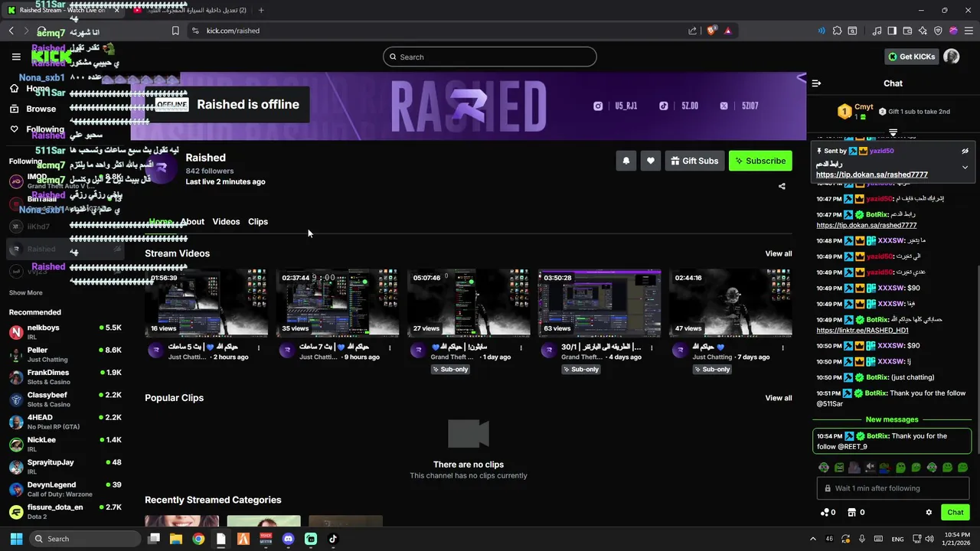Open recommended channel SprayitupJay
The height and width of the screenshot is (551, 980).
pos(65,467)
